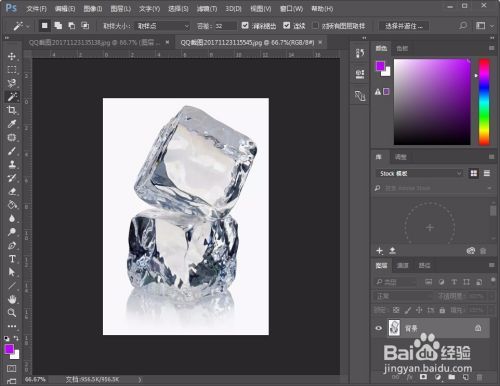Switch Libraries panel to grid view
The image size is (500, 386).
pos(474,173)
